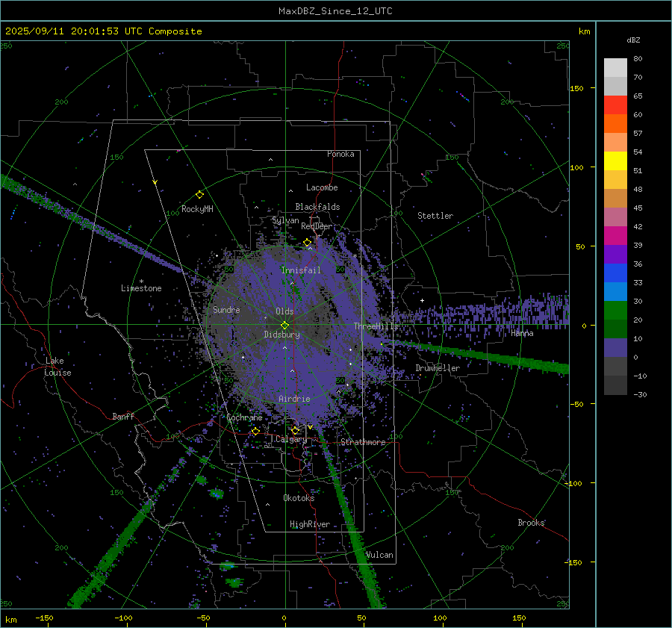
Task: Click the Calgary city label
Action: (291, 439)
